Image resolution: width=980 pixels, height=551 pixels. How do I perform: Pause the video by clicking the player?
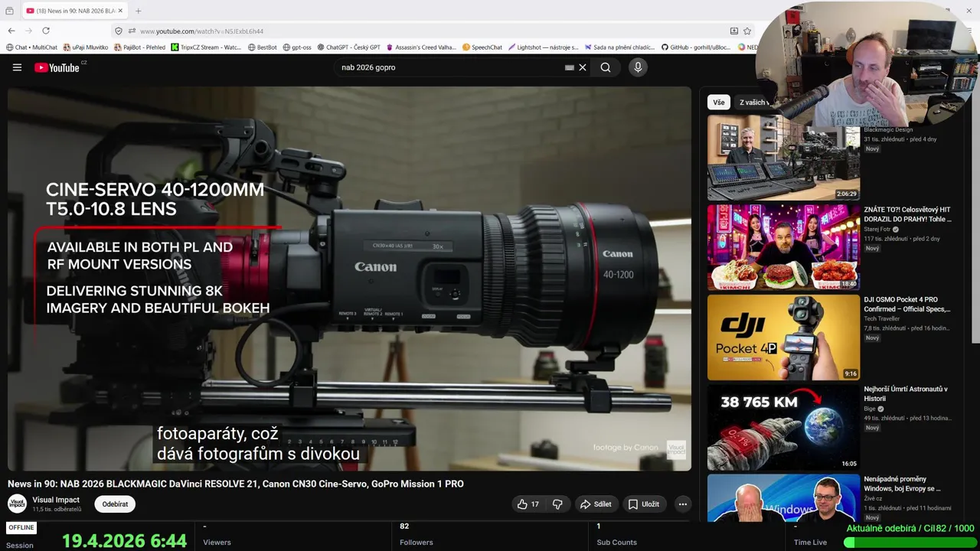click(x=349, y=278)
